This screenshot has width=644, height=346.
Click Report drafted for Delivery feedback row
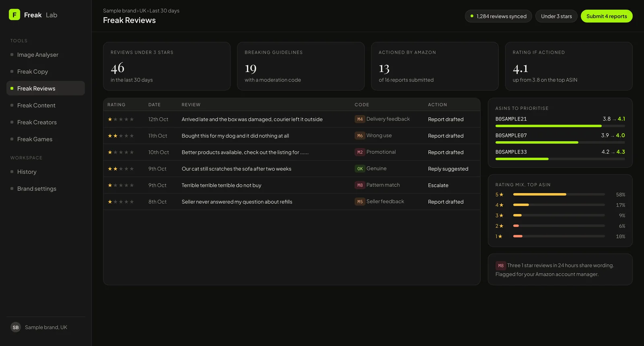(446, 119)
